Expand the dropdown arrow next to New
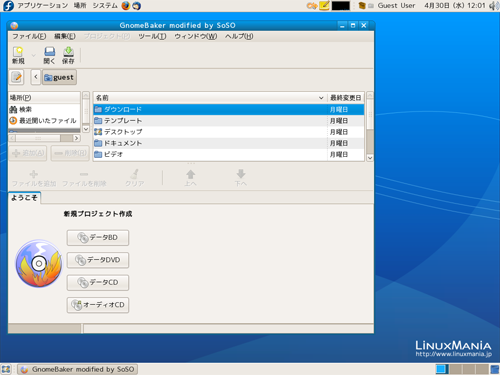Screen dimensions: 500x375 pyautogui.click(x=33, y=55)
